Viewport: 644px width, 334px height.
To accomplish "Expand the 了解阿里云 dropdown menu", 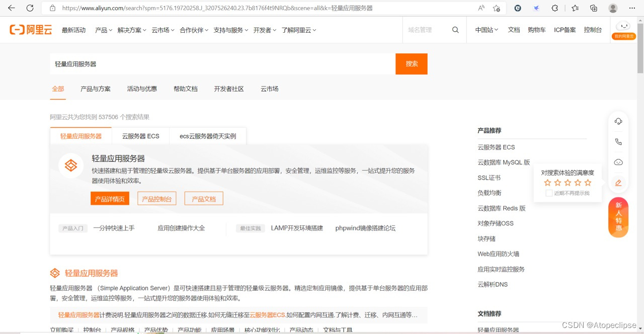I will click(299, 30).
